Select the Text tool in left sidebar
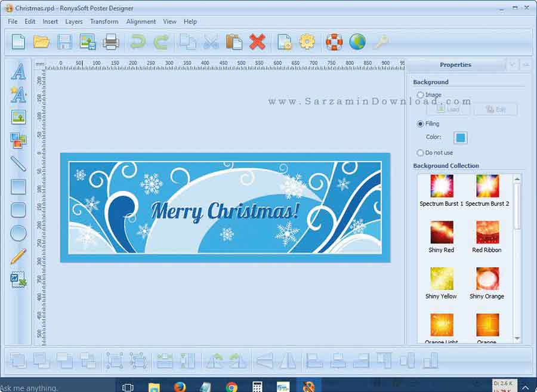537x392 pixels. coord(18,72)
